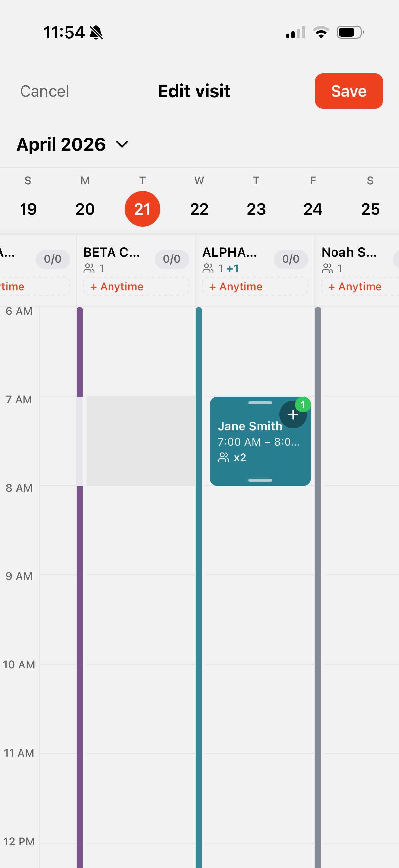Grab bottom resize handle of Jane Smith visit

[x=260, y=480]
